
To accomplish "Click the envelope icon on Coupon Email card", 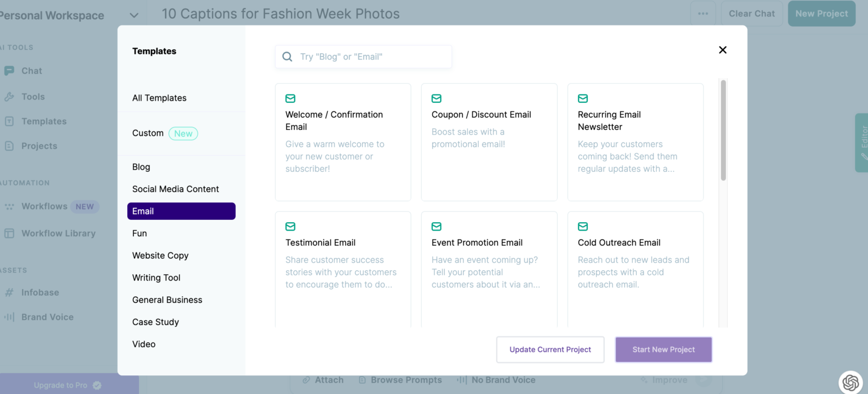I will click(x=436, y=98).
